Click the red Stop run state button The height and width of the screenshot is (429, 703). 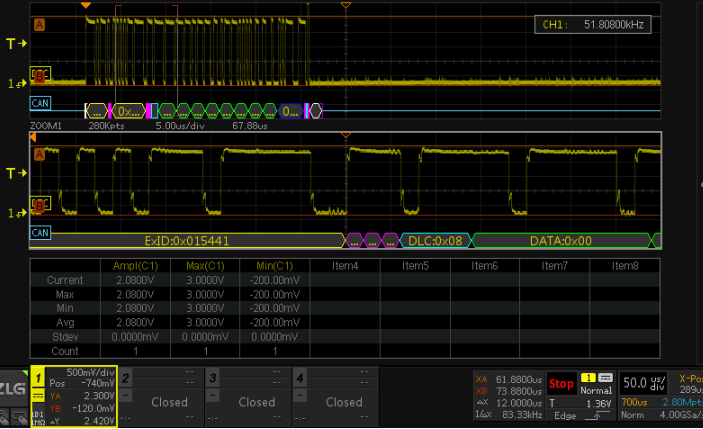click(x=561, y=384)
